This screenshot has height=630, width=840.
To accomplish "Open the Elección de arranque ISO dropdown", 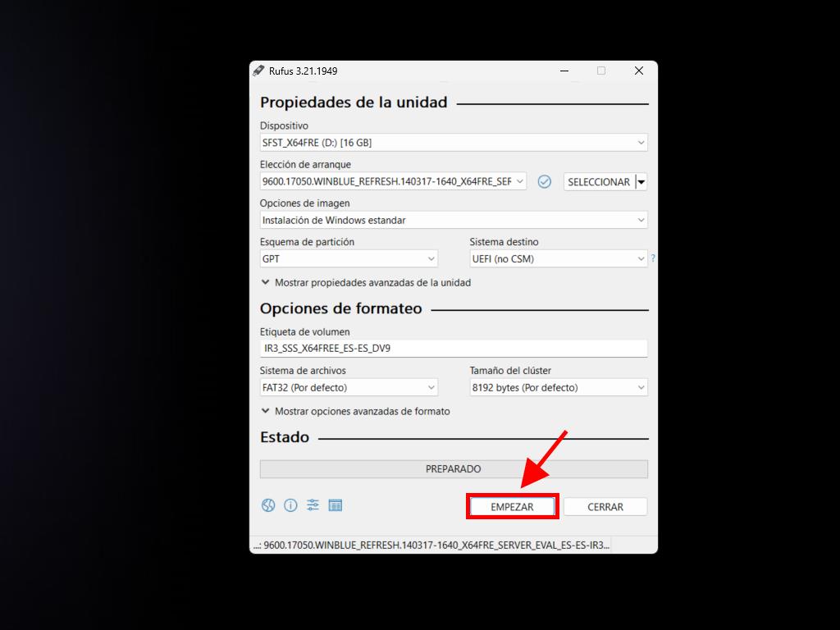I will [x=393, y=181].
